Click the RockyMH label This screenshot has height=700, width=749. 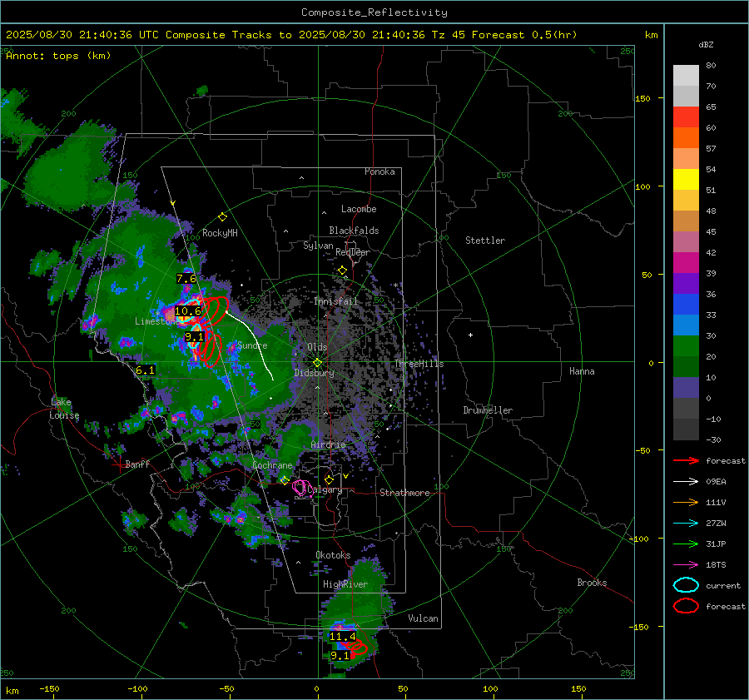click(220, 233)
